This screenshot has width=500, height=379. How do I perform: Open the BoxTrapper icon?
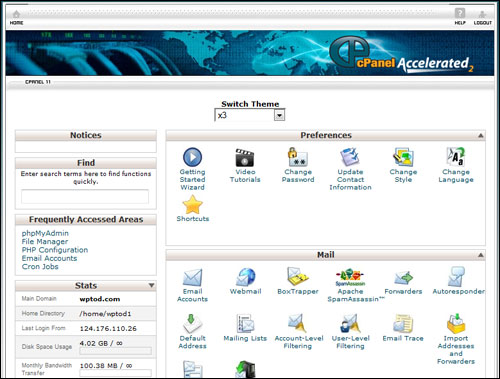pos(298,276)
